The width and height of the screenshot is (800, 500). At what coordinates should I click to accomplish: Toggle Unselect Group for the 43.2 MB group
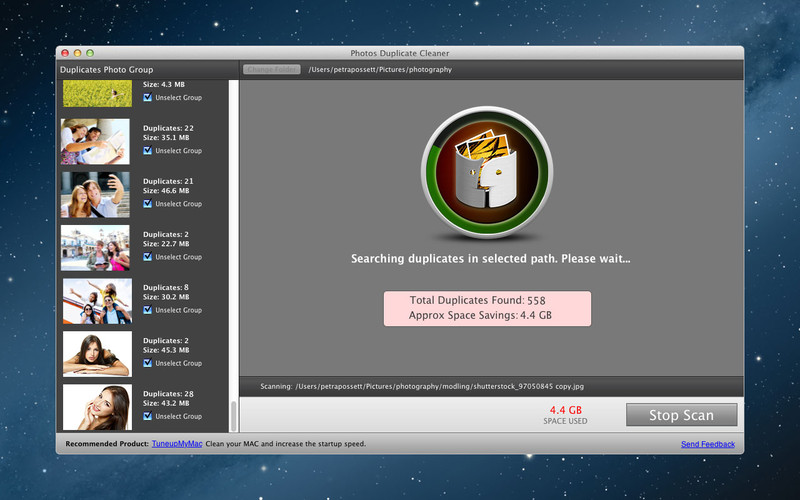[x=148, y=416]
